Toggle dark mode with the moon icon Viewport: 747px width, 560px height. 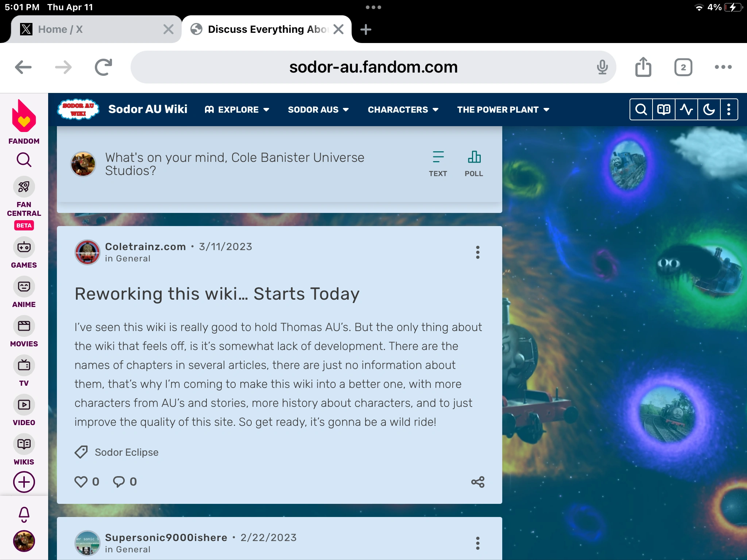709,109
